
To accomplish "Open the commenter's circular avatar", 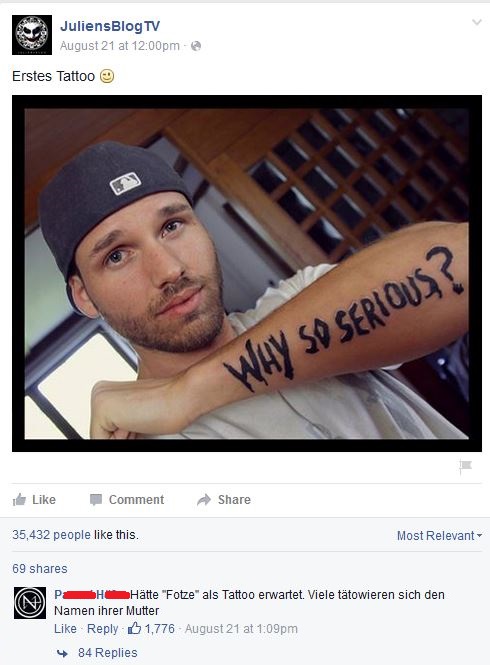I will [x=30, y=603].
